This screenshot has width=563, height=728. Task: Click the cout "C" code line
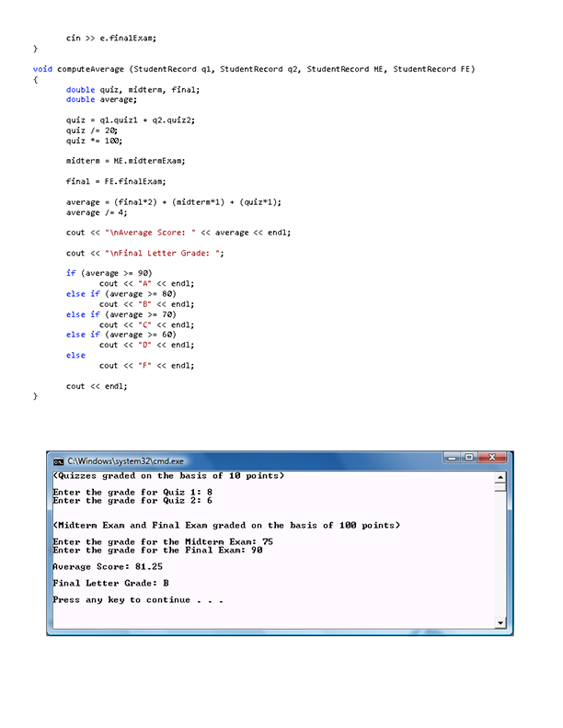coord(147,325)
